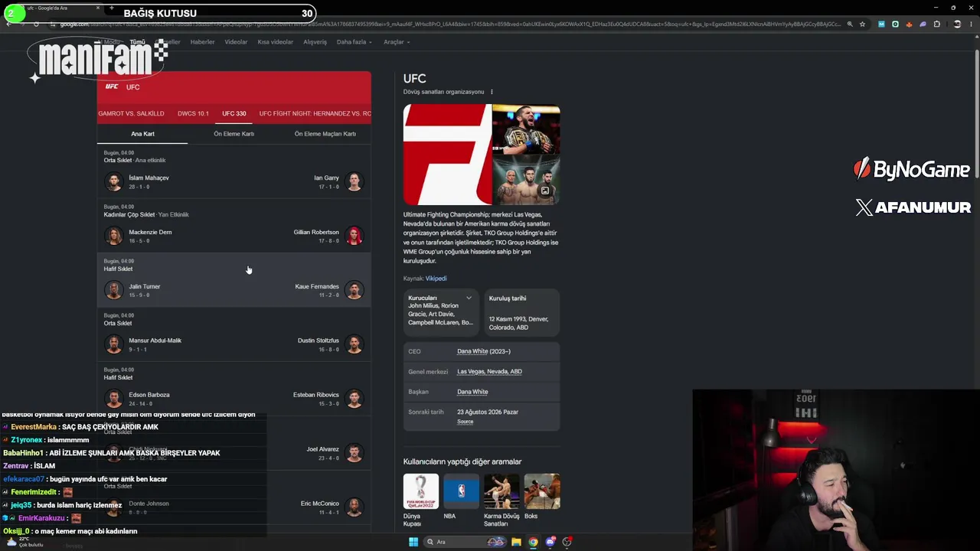Open the Karma Dövüş Sanatları related search
Viewport: 980px width, 551px height.
pos(501,500)
